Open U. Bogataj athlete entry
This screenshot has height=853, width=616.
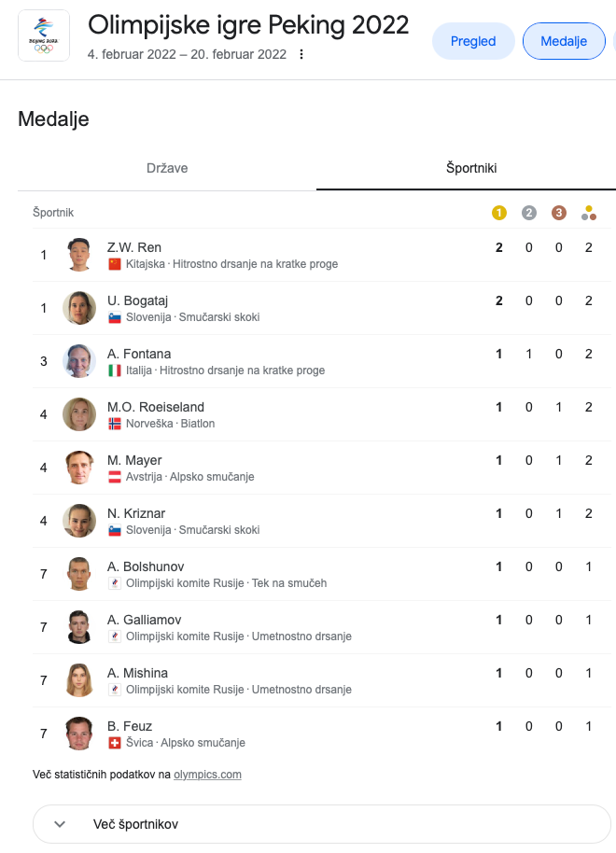(x=322, y=309)
